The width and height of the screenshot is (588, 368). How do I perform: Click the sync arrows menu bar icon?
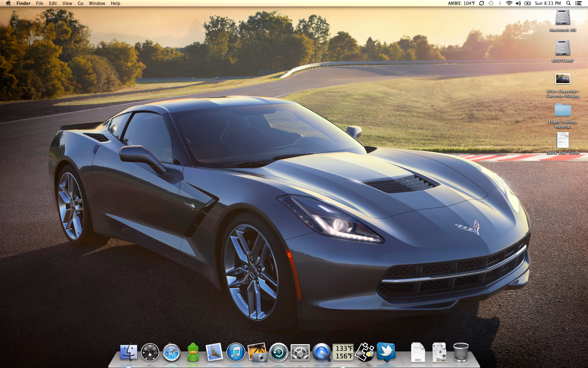click(x=481, y=3)
